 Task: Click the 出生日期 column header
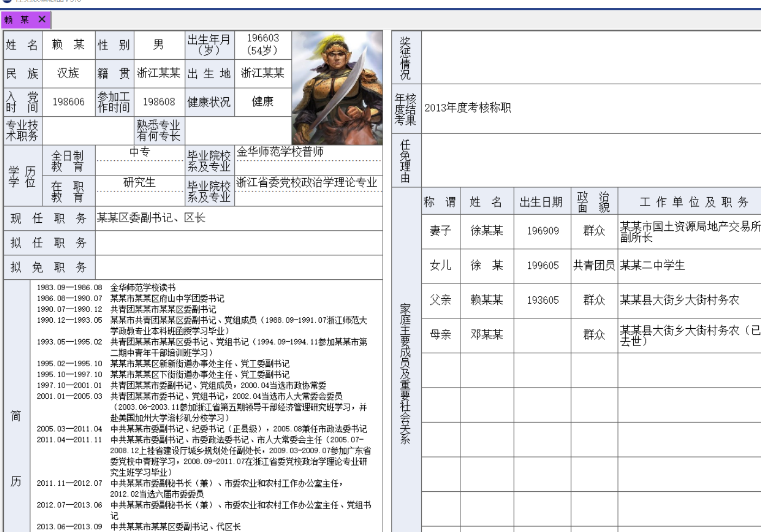pyautogui.click(x=542, y=202)
